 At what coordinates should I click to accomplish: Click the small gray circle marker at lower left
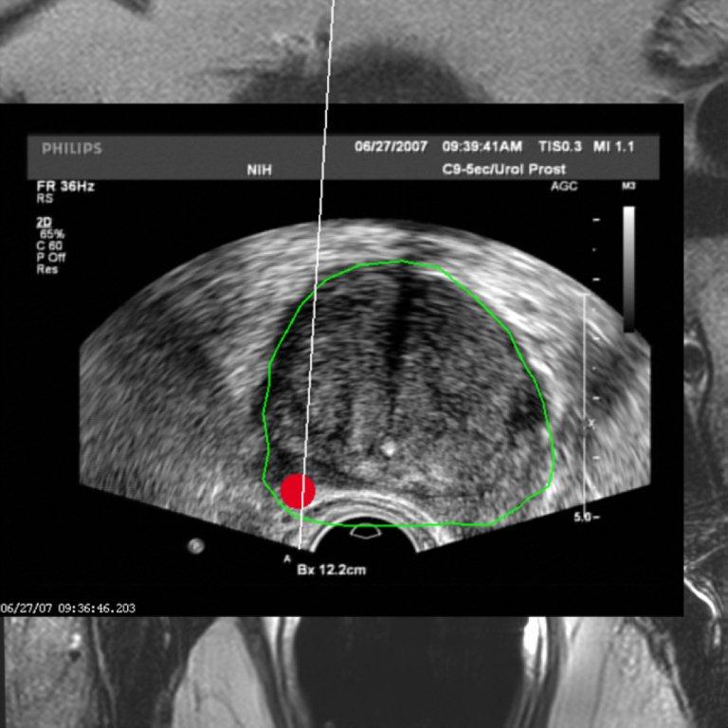point(196,545)
